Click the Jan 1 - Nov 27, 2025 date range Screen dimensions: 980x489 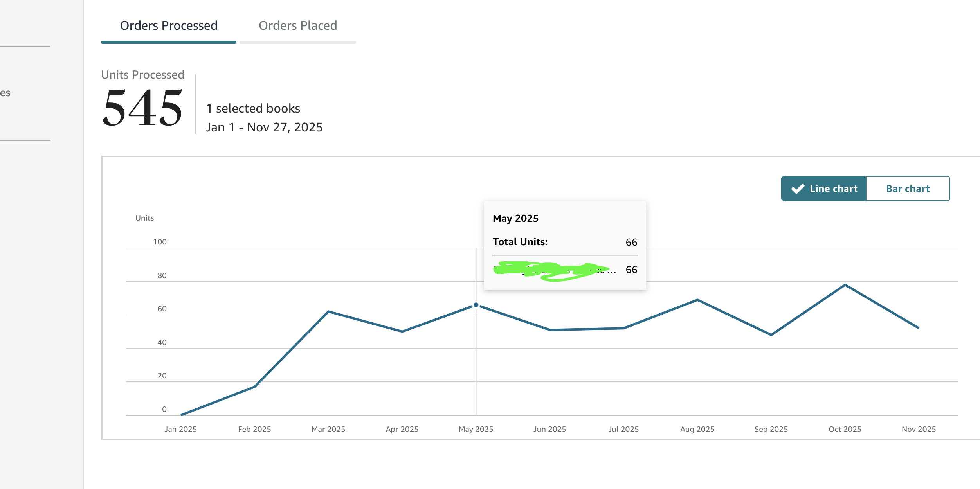point(264,127)
